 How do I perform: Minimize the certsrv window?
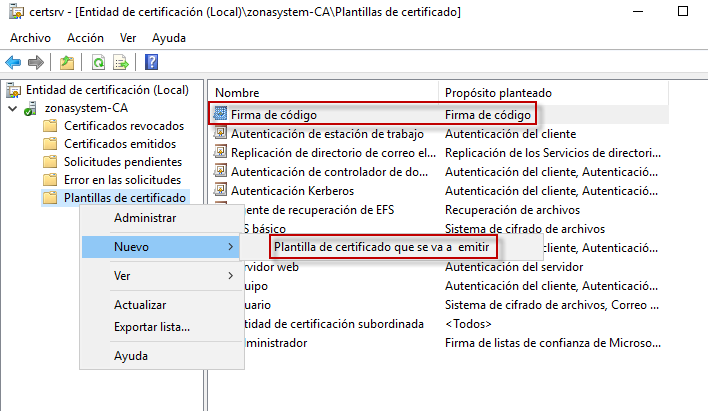click(x=638, y=11)
